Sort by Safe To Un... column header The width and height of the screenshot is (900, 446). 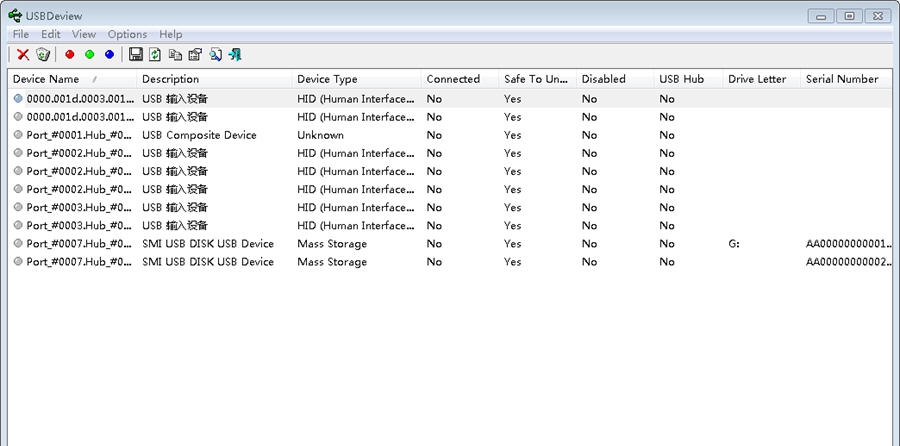537,79
